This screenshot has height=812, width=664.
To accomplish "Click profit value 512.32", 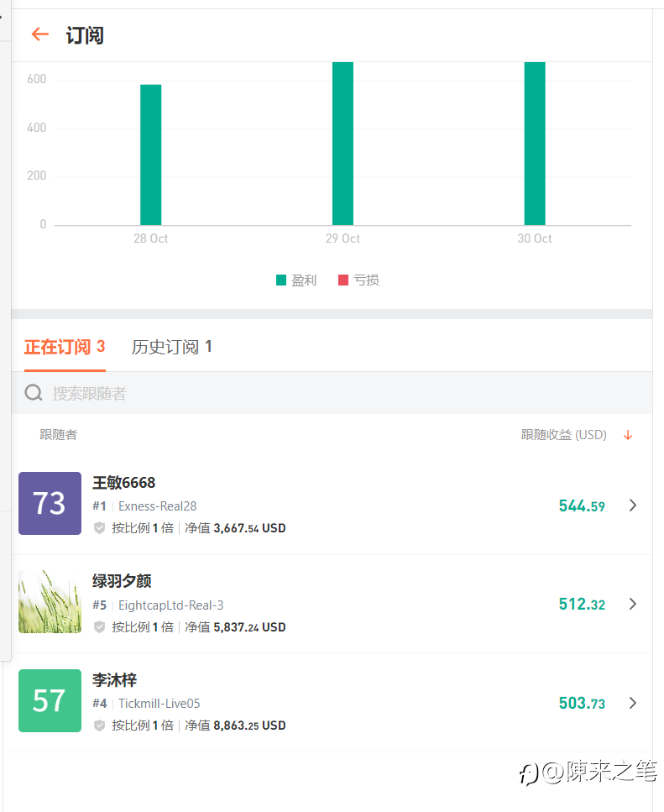I will (582, 605).
